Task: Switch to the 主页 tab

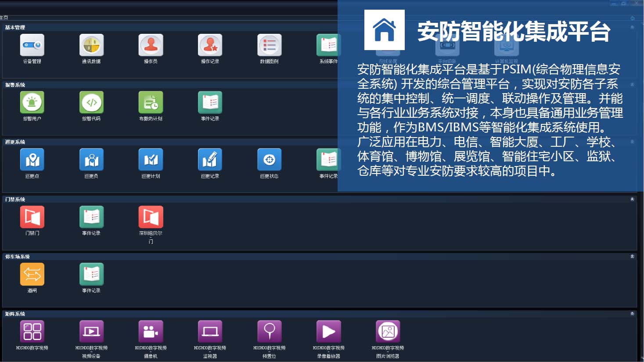Action: coord(4,18)
